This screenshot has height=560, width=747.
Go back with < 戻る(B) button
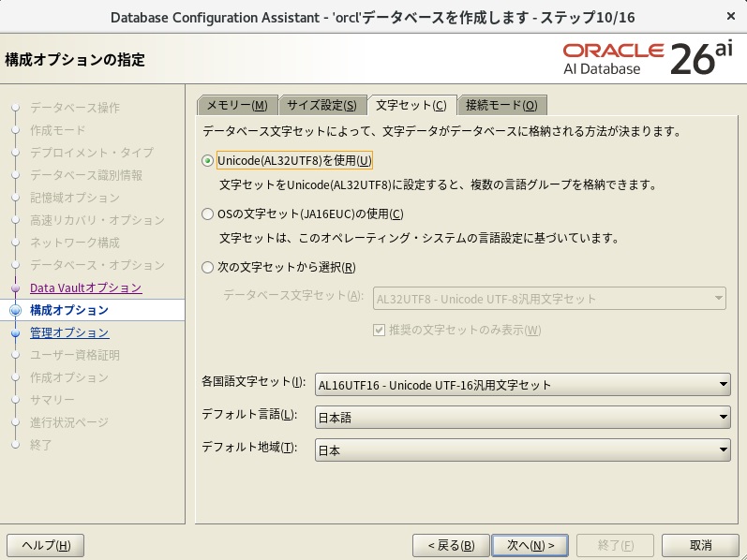[451, 545]
